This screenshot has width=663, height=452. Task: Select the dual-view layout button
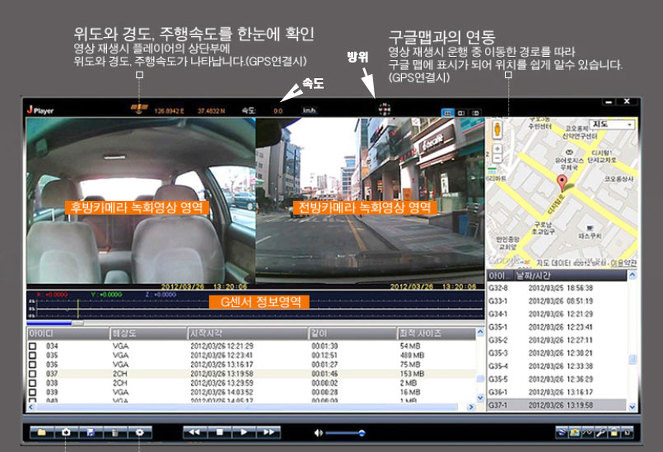[x=448, y=113]
